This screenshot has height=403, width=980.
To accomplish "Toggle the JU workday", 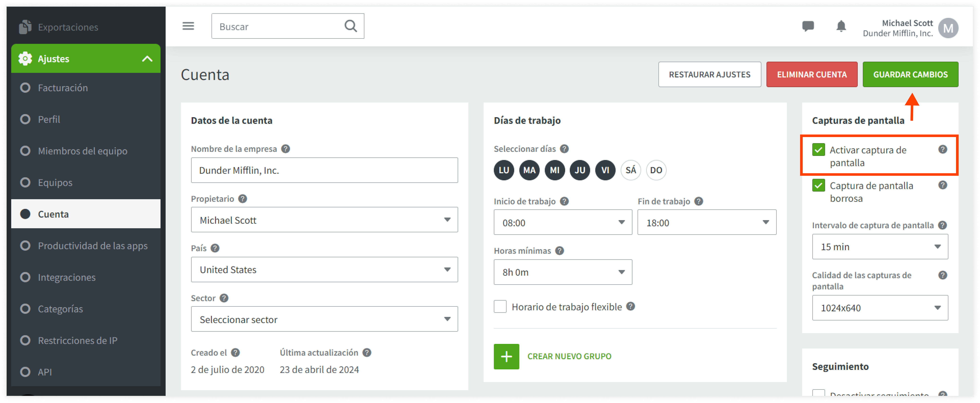I will 580,170.
